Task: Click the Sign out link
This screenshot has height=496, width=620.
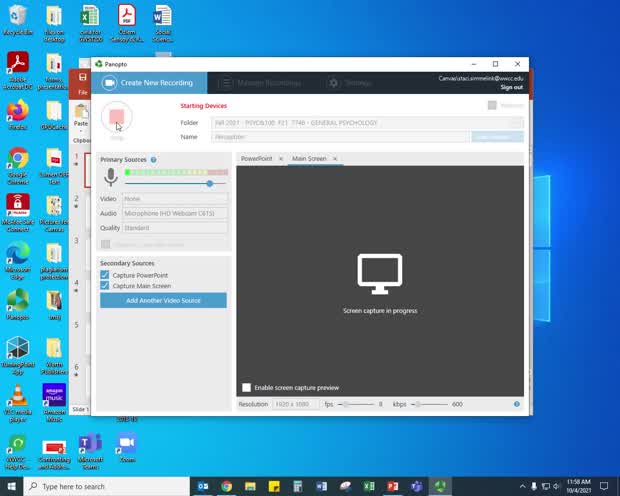Action: click(511, 87)
